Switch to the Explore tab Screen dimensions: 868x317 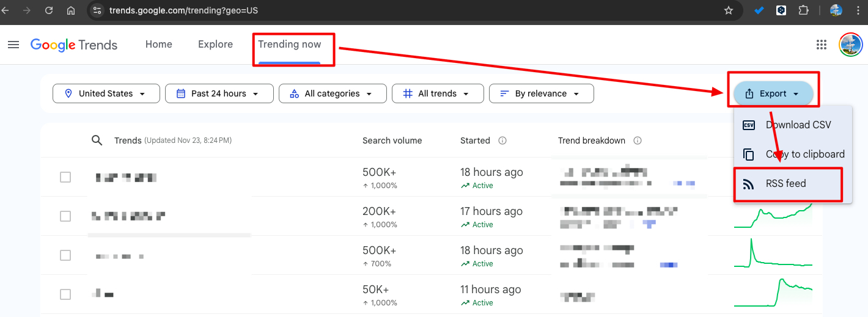pyautogui.click(x=215, y=45)
